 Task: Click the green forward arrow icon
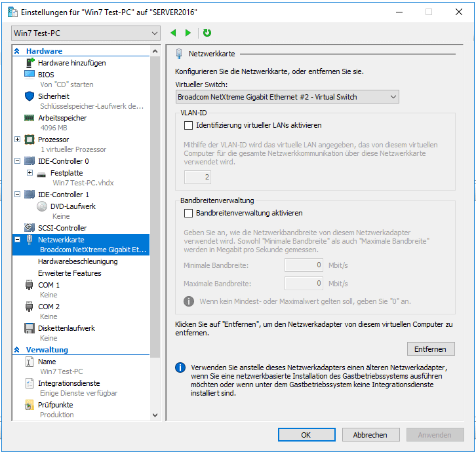188,33
